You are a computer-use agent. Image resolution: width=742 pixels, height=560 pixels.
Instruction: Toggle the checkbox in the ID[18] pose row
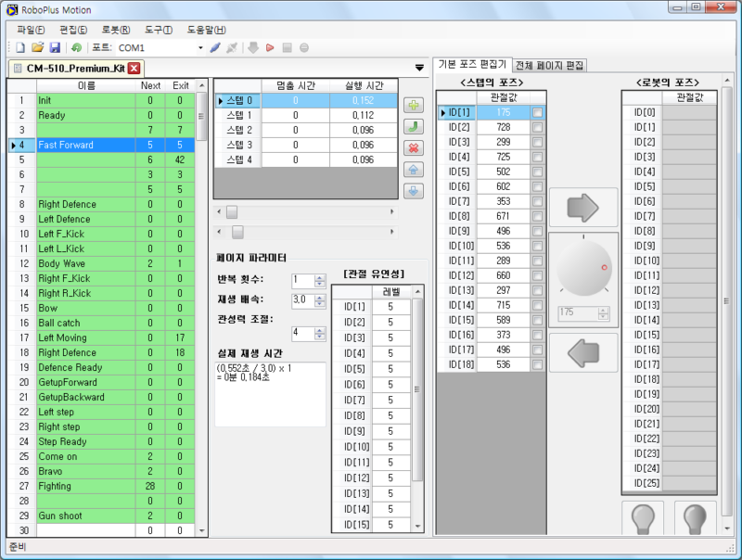click(537, 364)
